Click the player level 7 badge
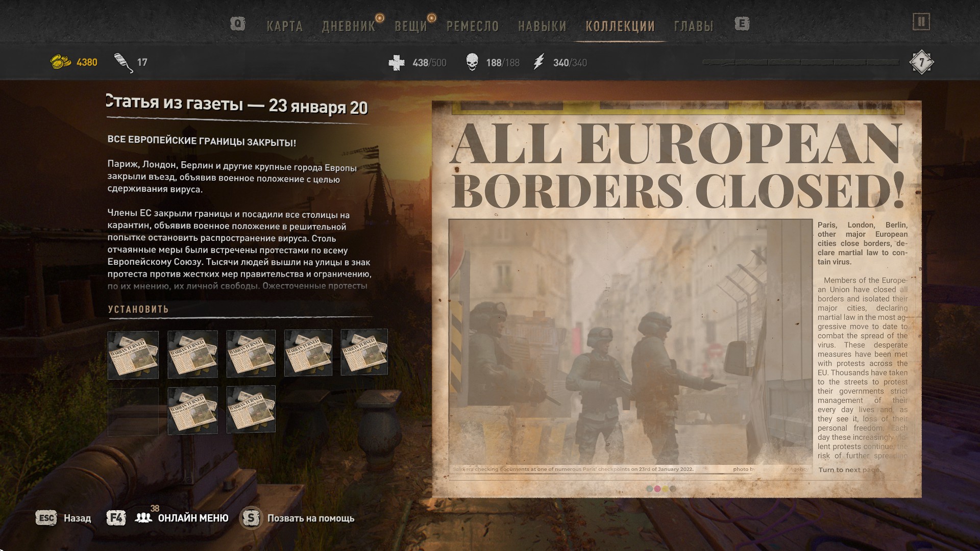 pos(921,63)
